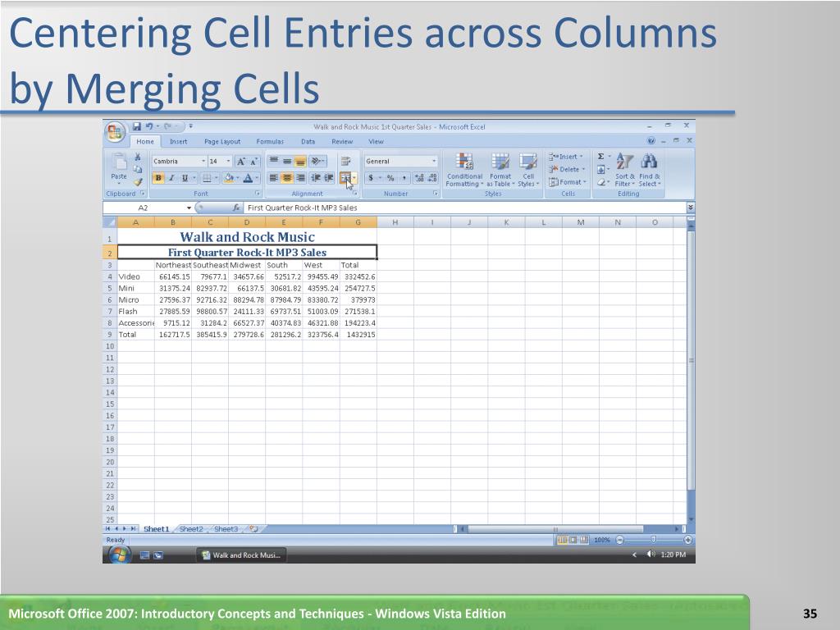Open Sort & Filter menu
Screen dimensions: 840x630
(x=624, y=170)
